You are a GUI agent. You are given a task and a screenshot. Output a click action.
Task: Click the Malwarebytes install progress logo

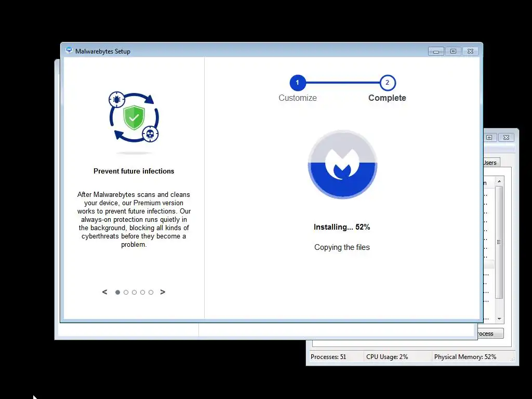(342, 164)
